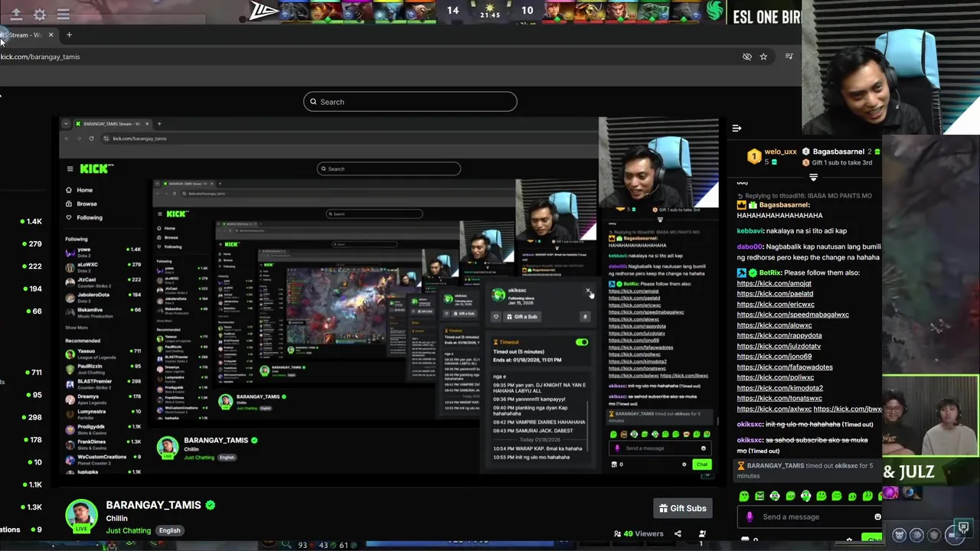
Task: Click the large Kick Search field
Action: [x=410, y=102]
